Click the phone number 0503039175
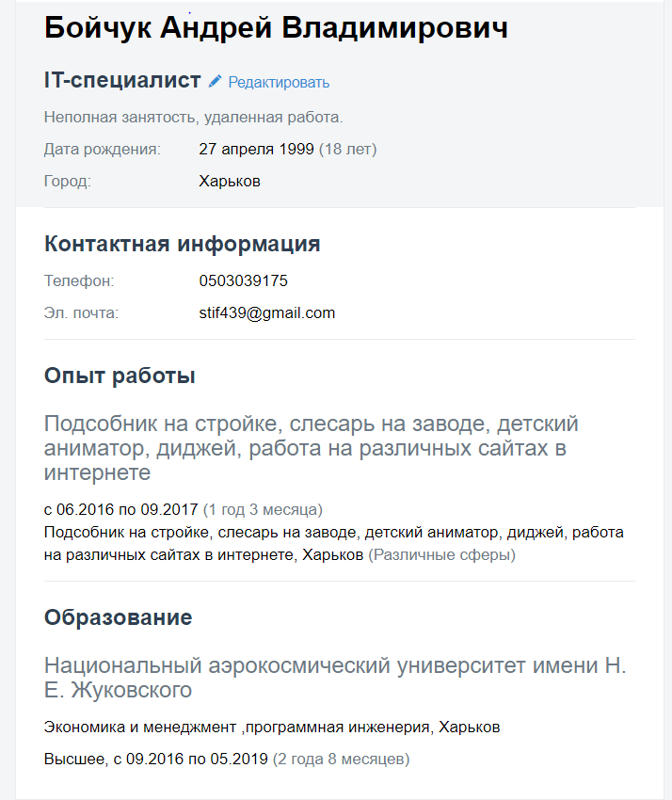This screenshot has height=800, width=672. tap(244, 280)
